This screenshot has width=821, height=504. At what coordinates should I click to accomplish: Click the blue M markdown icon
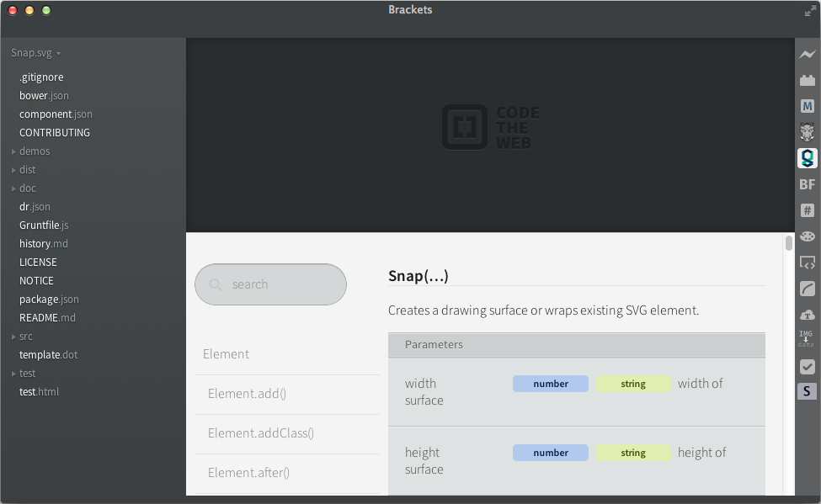pyautogui.click(x=807, y=106)
